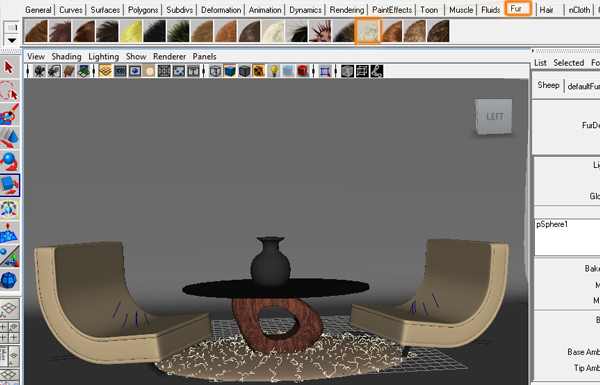The height and width of the screenshot is (385, 600).
Task: Apply the WetLabrador fur preset
Action: pyautogui.click(x=415, y=31)
